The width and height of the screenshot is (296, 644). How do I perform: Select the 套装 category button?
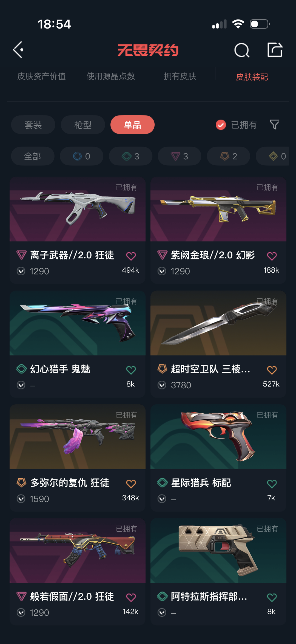(33, 125)
